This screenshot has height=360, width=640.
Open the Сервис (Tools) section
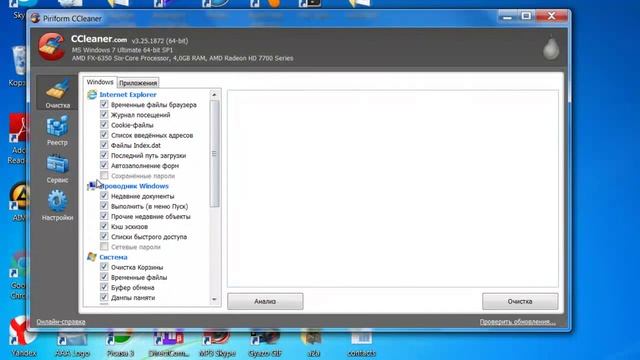(x=57, y=168)
